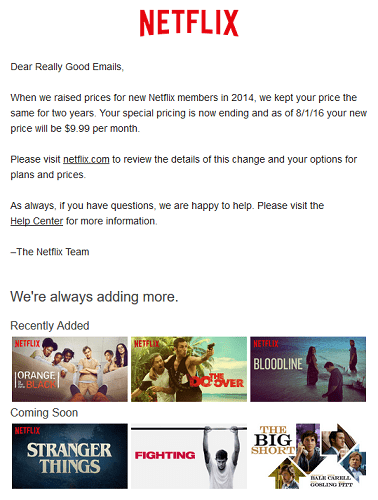
Task: Click the Bloodline title text on thumbnail
Action: [278, 364]
